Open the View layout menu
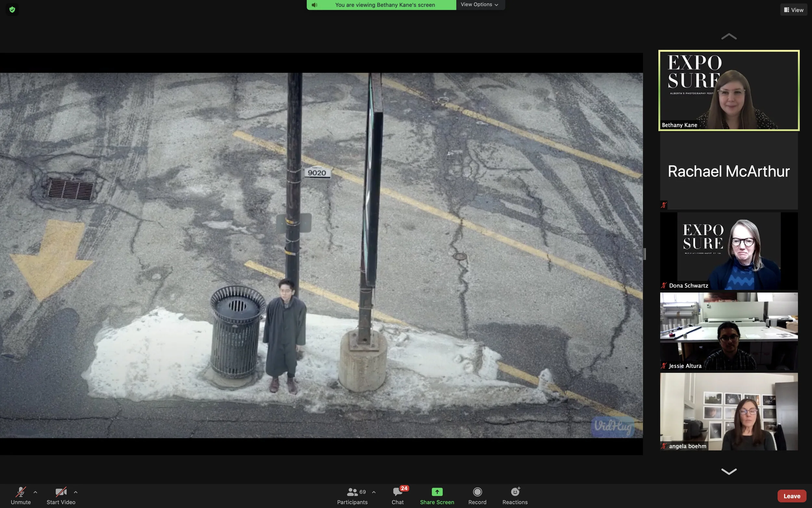The width and height of the screenshot is (812, 508). (793, 10)
